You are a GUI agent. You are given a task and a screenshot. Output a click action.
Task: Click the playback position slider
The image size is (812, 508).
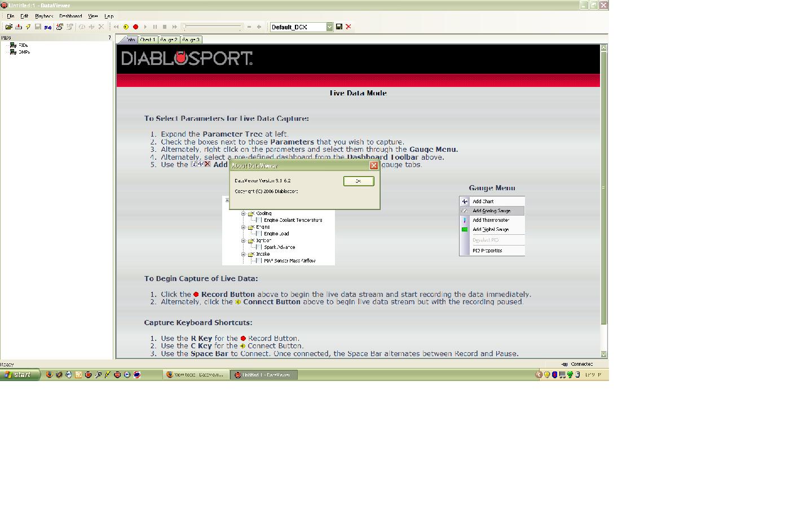click(x=213, y=27)
